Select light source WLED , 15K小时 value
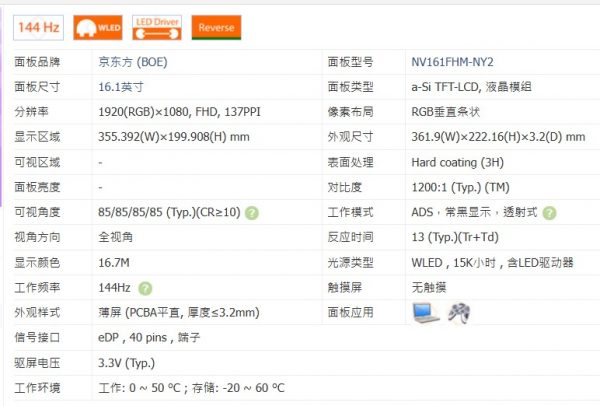600x406 pixels. pyautogui.click(x=492, y=263)
